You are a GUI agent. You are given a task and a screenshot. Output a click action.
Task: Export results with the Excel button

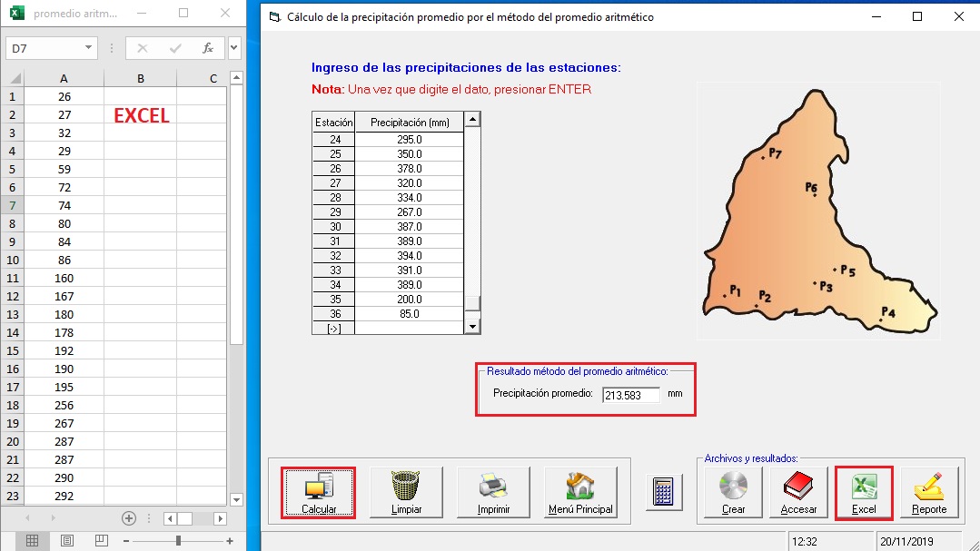[864, 492]
